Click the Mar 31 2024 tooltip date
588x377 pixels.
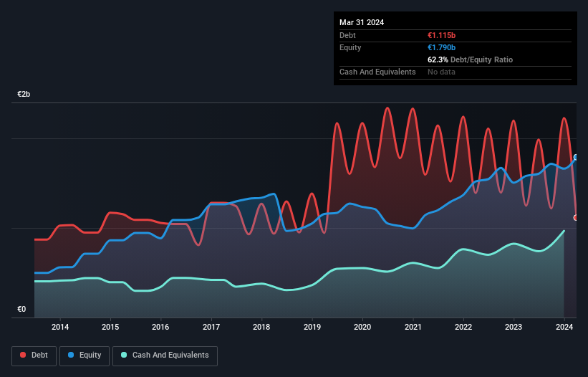362,22
